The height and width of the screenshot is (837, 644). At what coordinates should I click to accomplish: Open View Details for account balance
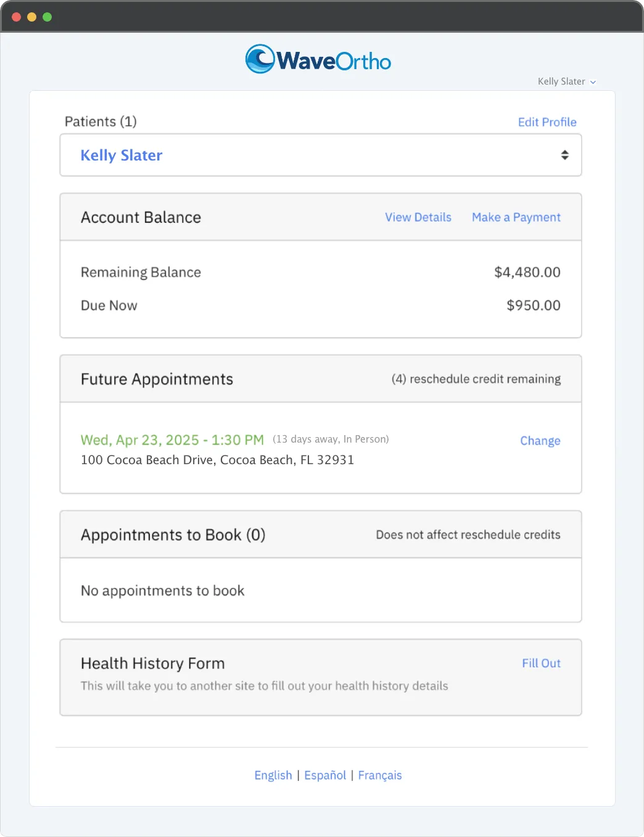(x=418, y=217)
